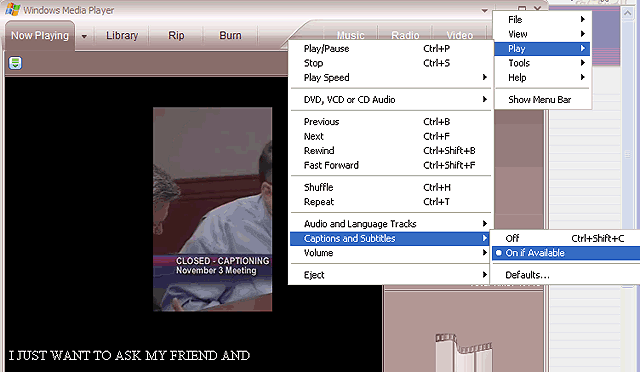This screenshot has height=372, width=640.
Task: Expand the Eject submenu
Action: (x=390, y=275)
